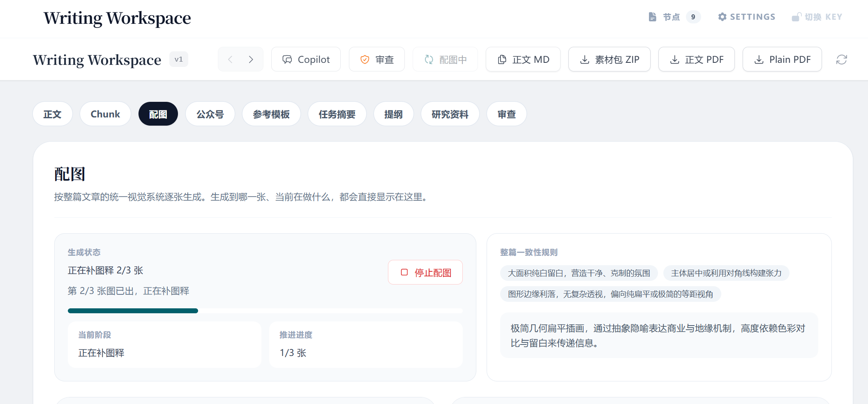Download the 正文 PDF file

[696, 60]
